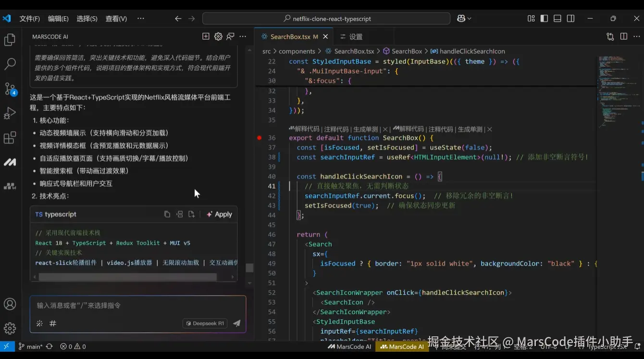Viewport: 644px width, 359px height.
Task: Click the # context icon in chat input
Action: pyautogui.click(x=53, y=323)
